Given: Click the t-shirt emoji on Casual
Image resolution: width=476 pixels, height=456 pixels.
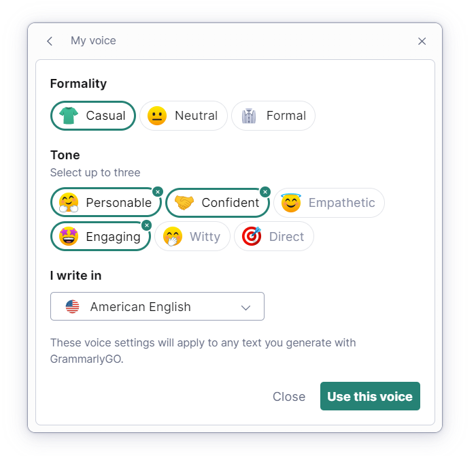Looking at the screenshot, I should click(69, 116).
